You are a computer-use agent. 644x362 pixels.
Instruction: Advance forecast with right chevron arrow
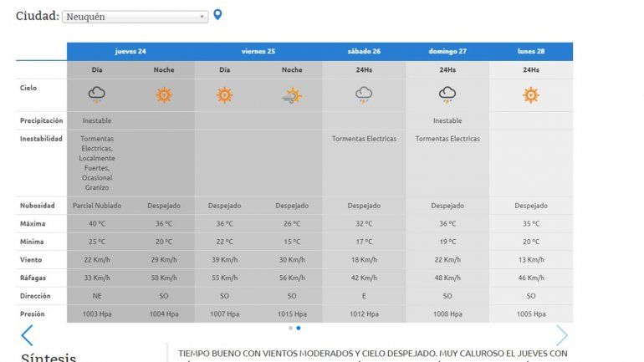pyautogui.click(x=561, y=336)
